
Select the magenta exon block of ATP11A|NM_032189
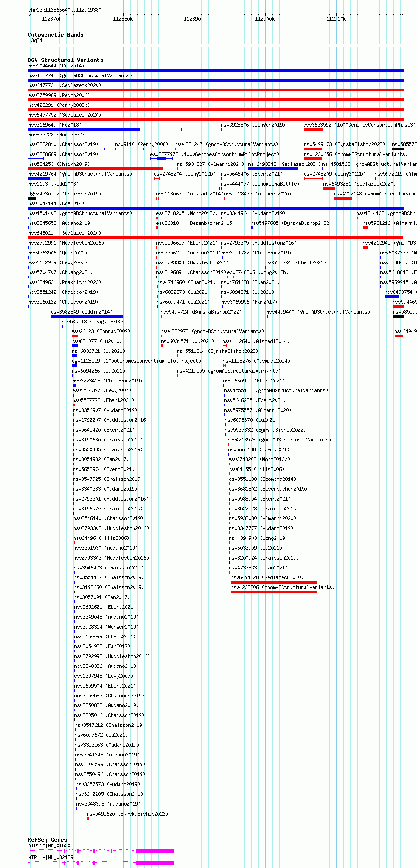pos(155,862)
